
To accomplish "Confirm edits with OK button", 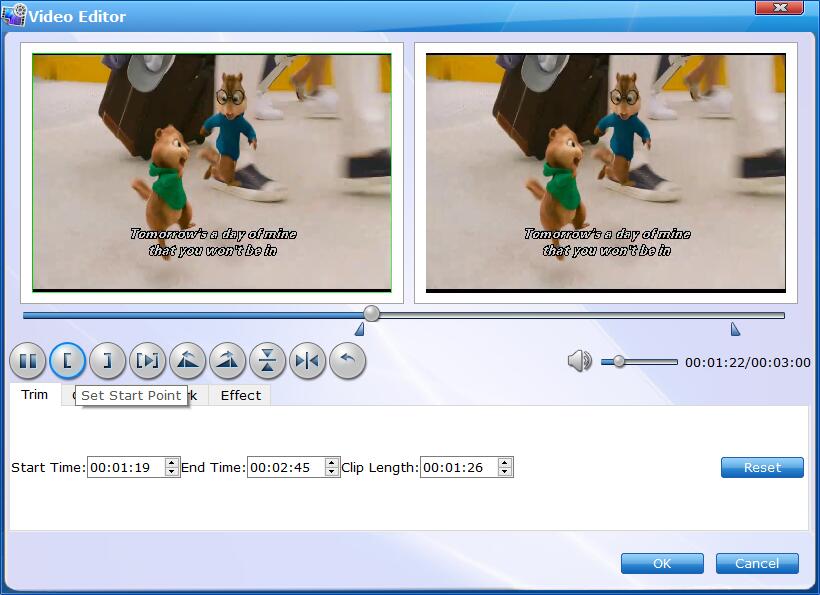I will 662,563.
